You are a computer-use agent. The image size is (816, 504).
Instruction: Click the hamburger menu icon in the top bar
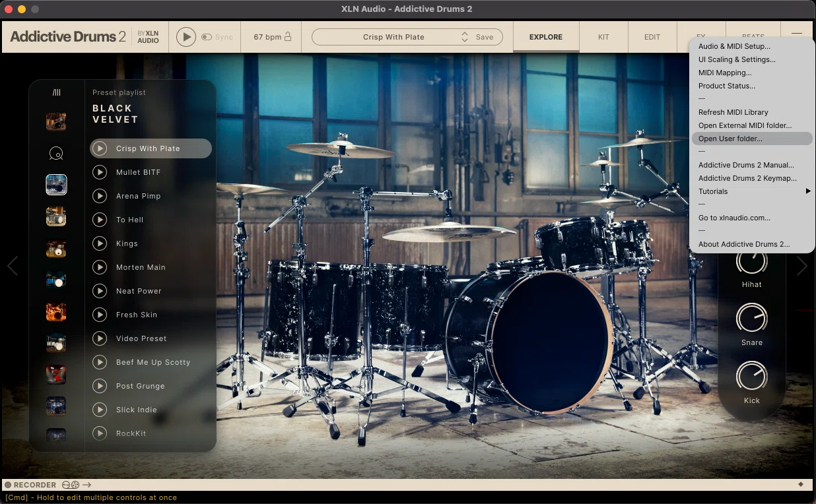click(798, 34)
